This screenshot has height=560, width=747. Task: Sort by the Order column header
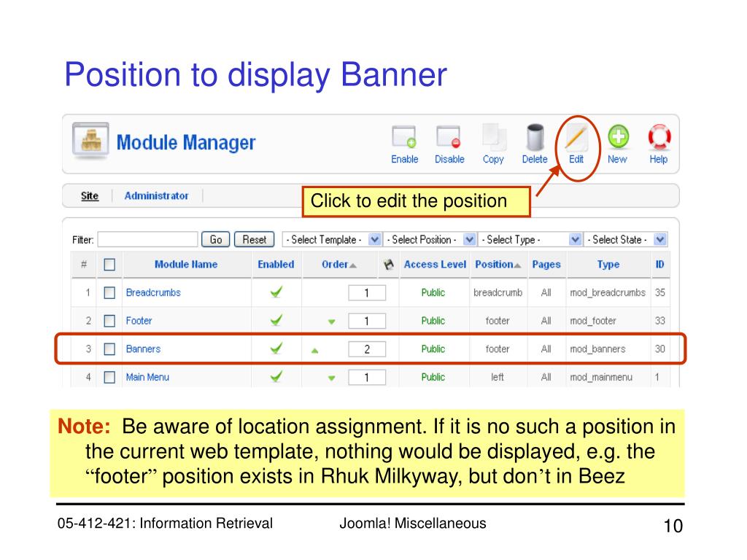335,264
